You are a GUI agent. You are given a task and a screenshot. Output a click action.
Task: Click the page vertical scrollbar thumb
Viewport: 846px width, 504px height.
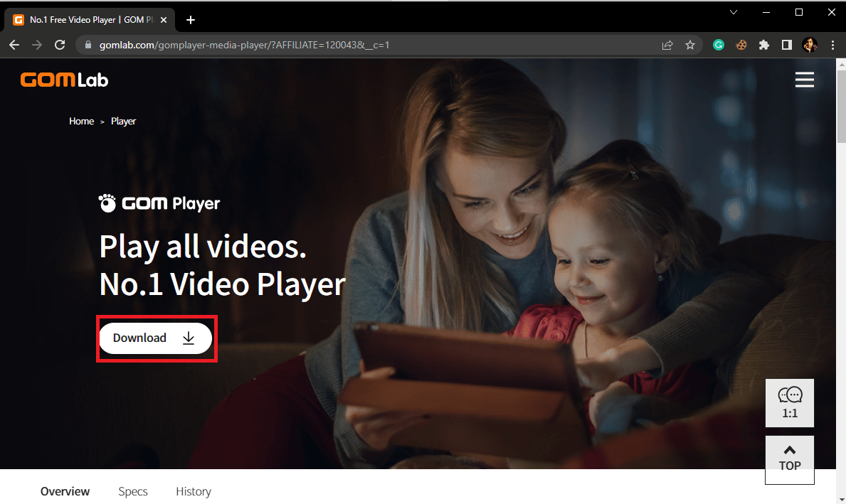[x=841, y=106]
